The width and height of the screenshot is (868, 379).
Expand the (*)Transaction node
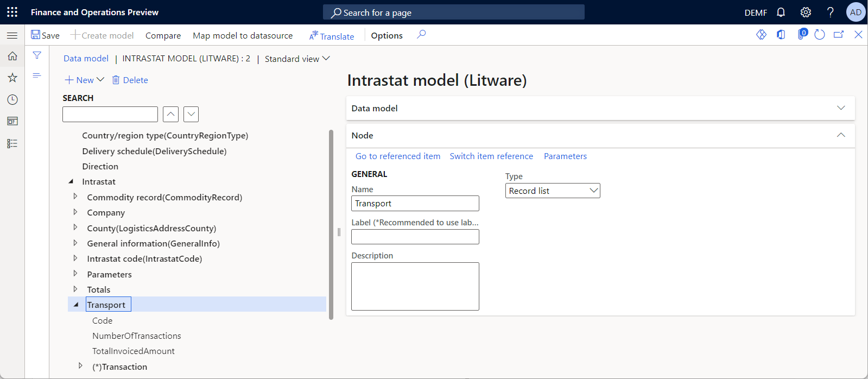click(80, 366)
